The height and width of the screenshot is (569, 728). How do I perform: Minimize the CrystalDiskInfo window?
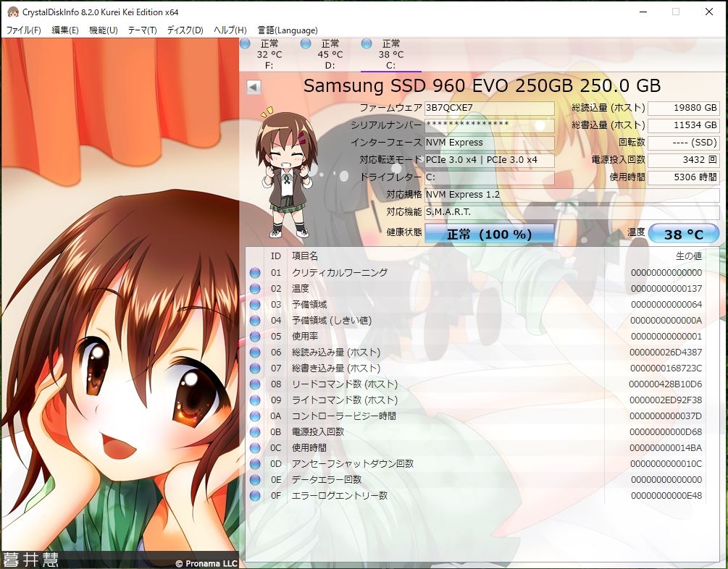pyautogui.click(x=643, y=12)
